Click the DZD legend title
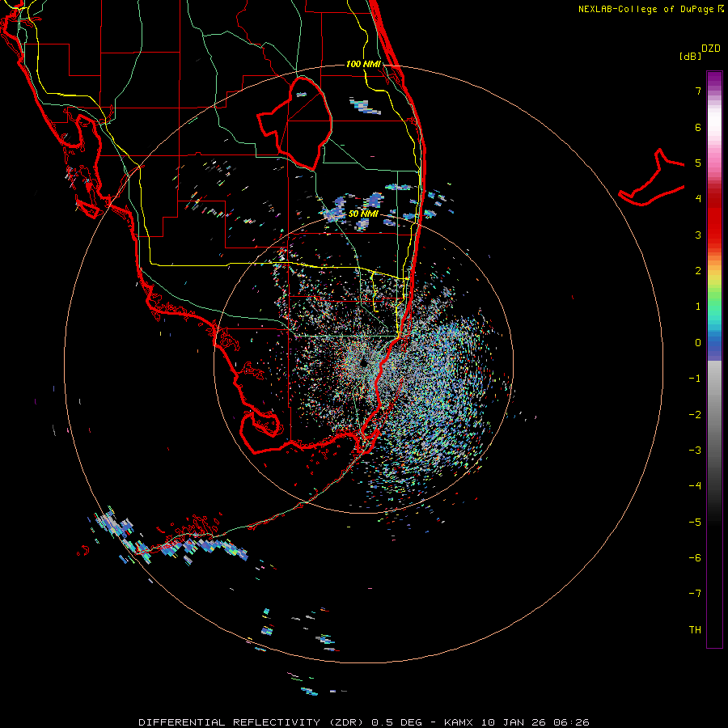The height and width of the screenshot is (728, 728). click(x=711, y=49)
